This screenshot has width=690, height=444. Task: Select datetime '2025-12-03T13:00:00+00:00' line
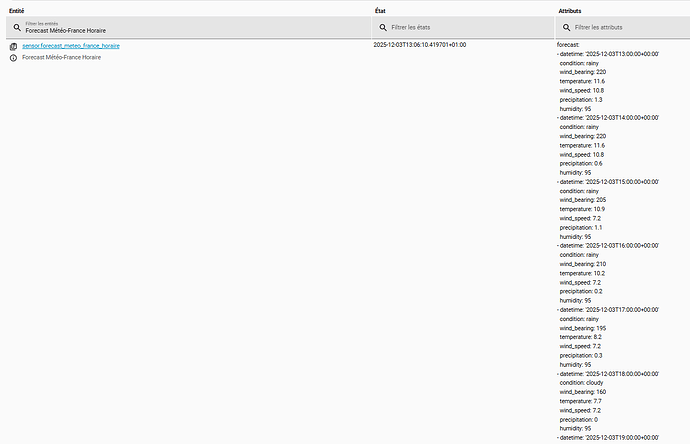[608, 54]
